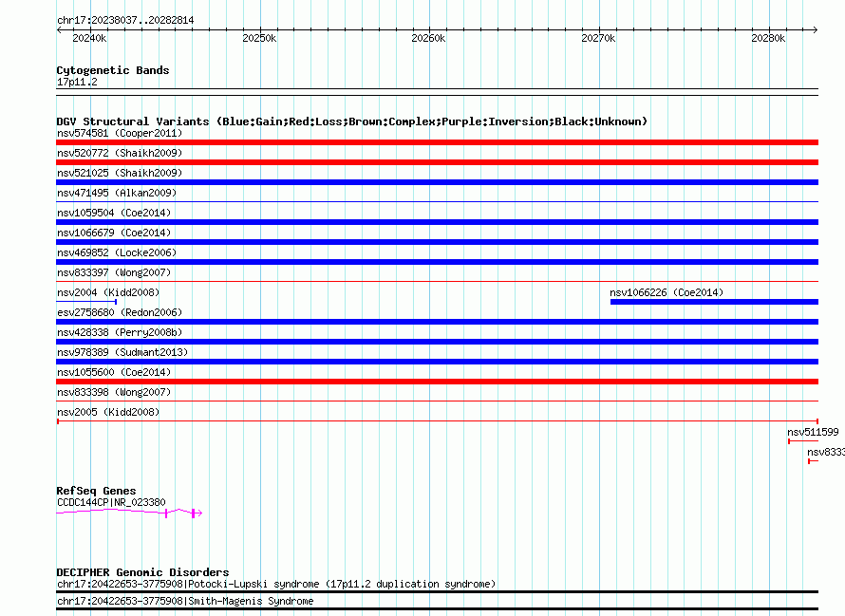Screen dimensions: 845x616
Task: Click the thin blue line under nsv471495
Action: pyautogui.click(x=437, y=201)
